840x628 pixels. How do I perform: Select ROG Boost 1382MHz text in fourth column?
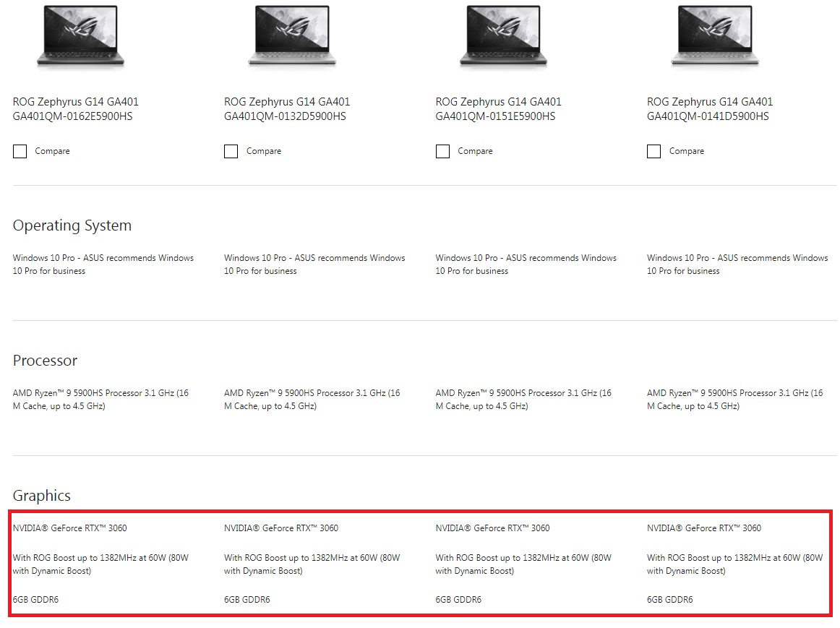734,564
